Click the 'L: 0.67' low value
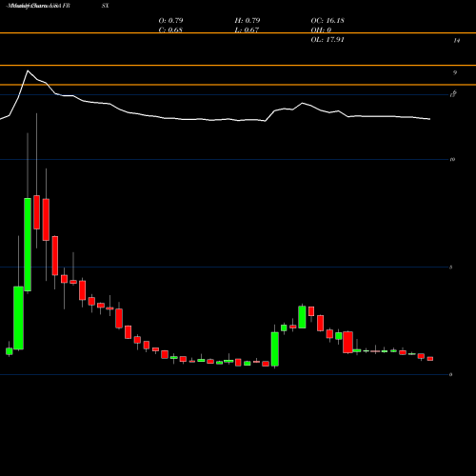Viewport: 476px width, 476px height. (247, 30)
